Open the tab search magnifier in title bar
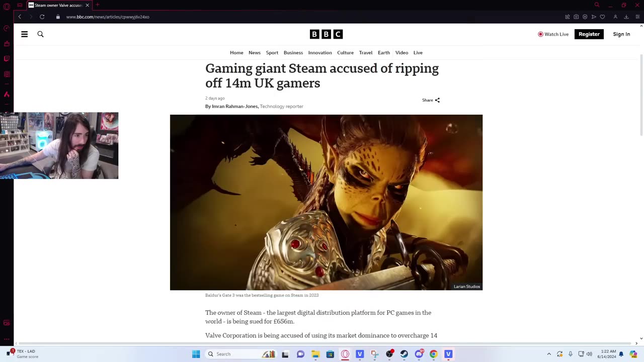 [x=597, y=5]
